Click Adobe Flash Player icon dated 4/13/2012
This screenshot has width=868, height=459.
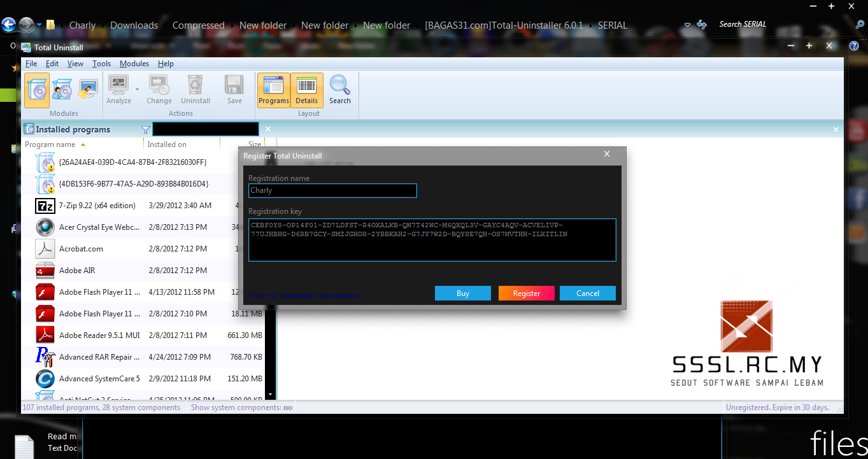tap(45, 292)
